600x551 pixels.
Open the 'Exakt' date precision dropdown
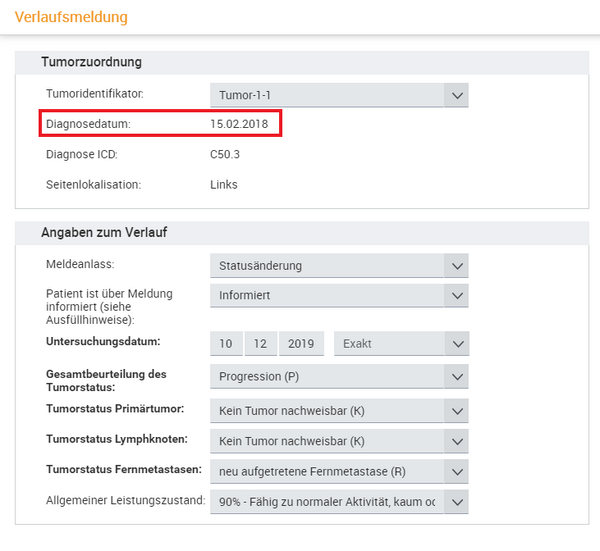point(400,343)
